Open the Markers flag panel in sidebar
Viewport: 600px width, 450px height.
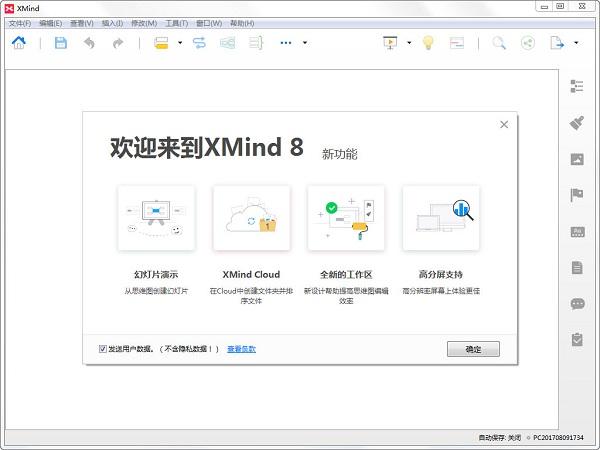pos(577,195)
